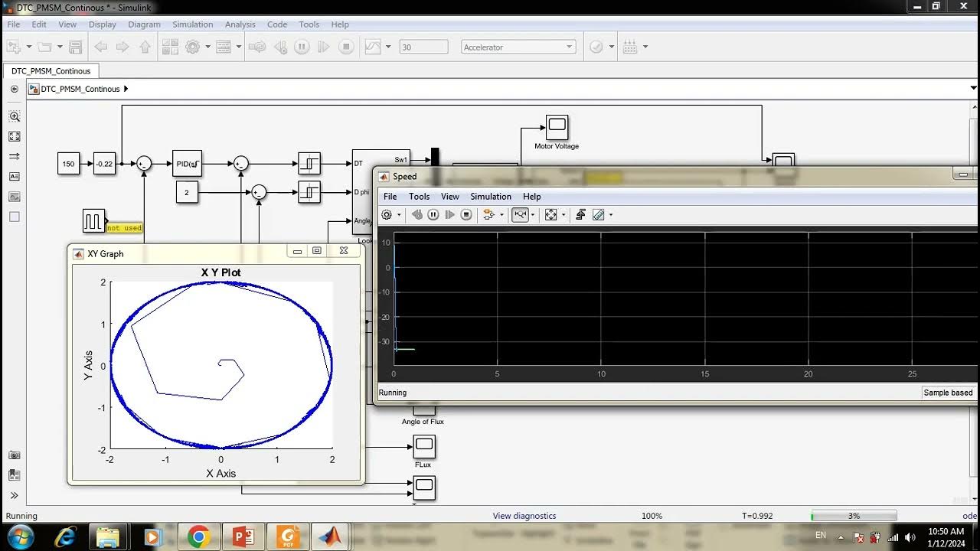The width and height of the screenshot is (980, 551).
Task: Click DTC_PMSM_Continous in the breadcrumb bar
Action: click(80, 89)
